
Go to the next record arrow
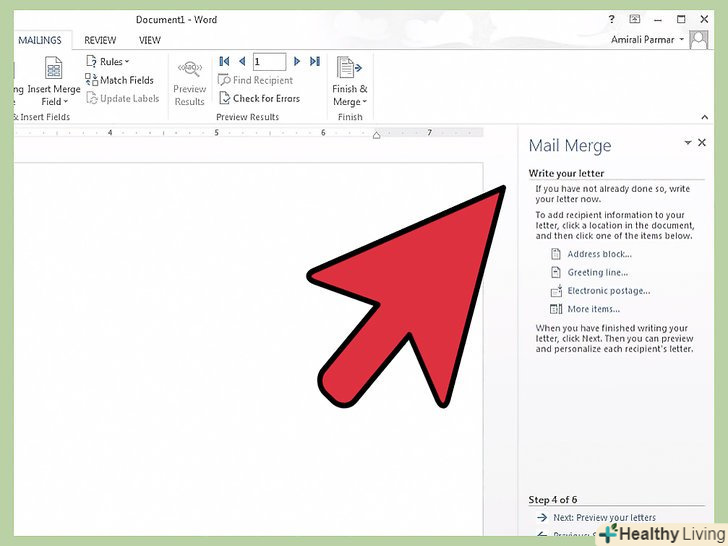click(x=297, y=62)
